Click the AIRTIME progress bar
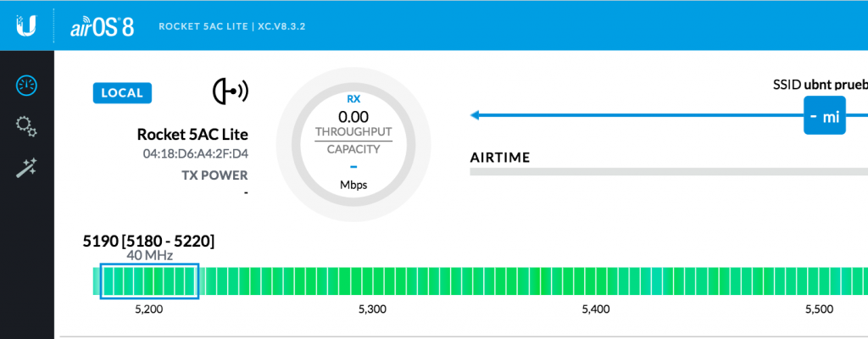The image size is (868, 339). click(x=669, y=172)
